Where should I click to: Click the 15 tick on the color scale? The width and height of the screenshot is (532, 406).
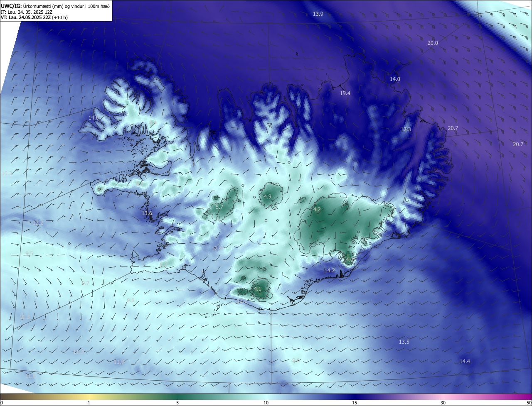355,403
